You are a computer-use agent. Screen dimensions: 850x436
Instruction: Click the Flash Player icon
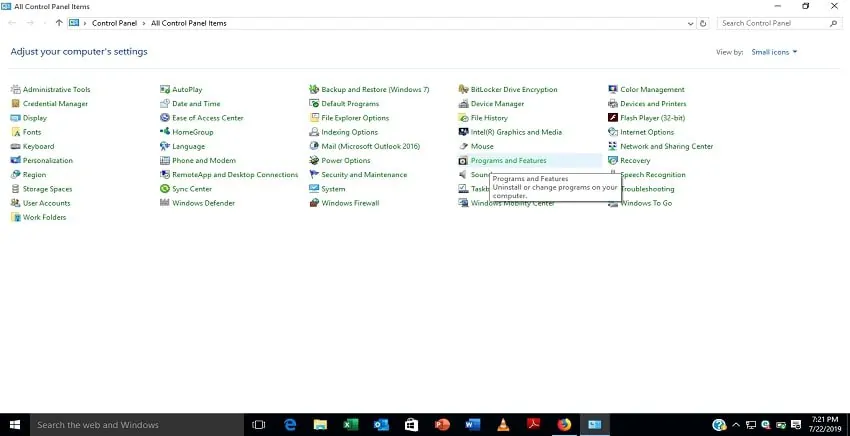613,118
